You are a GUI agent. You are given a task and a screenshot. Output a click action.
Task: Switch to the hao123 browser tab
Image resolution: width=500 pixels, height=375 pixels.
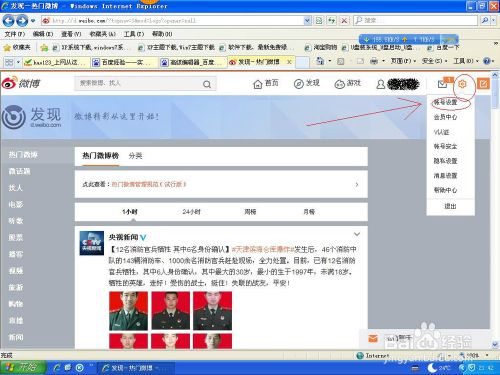[56, 62]
